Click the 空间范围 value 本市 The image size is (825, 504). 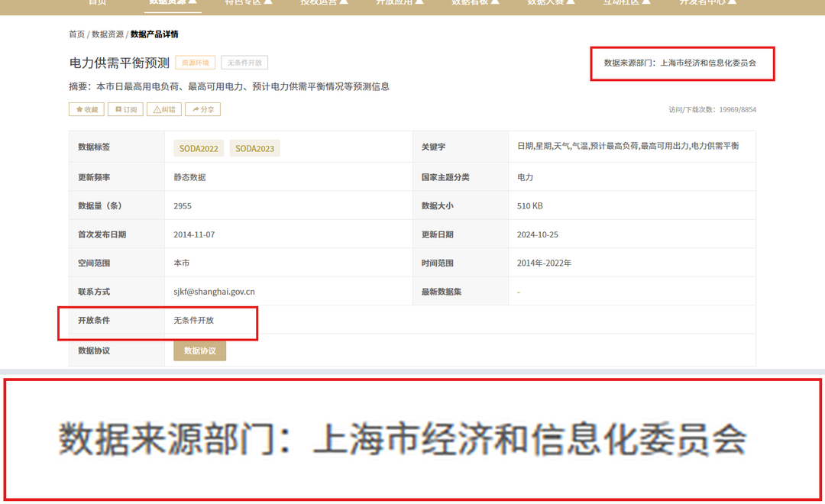point(182,263)
